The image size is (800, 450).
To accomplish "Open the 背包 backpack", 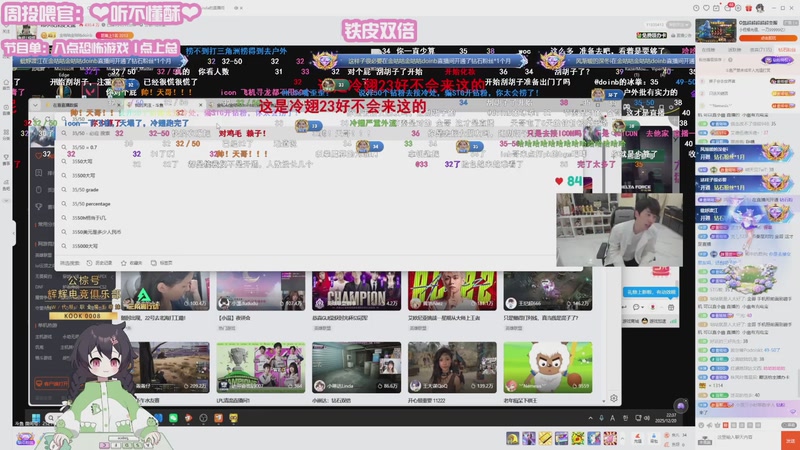I will coord(654,438).
